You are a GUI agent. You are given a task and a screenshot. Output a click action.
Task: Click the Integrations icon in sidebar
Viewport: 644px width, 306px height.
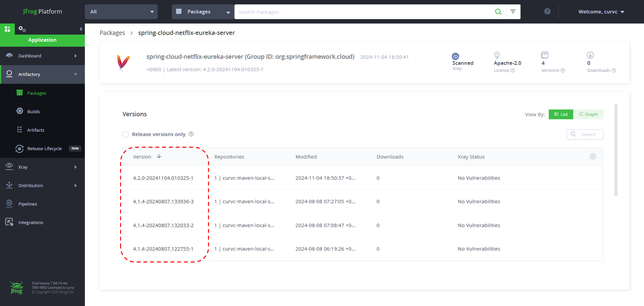coord(9,222)
